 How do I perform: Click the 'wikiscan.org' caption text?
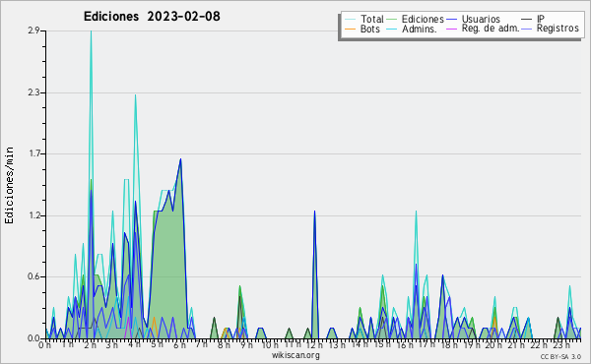(295, 355)
